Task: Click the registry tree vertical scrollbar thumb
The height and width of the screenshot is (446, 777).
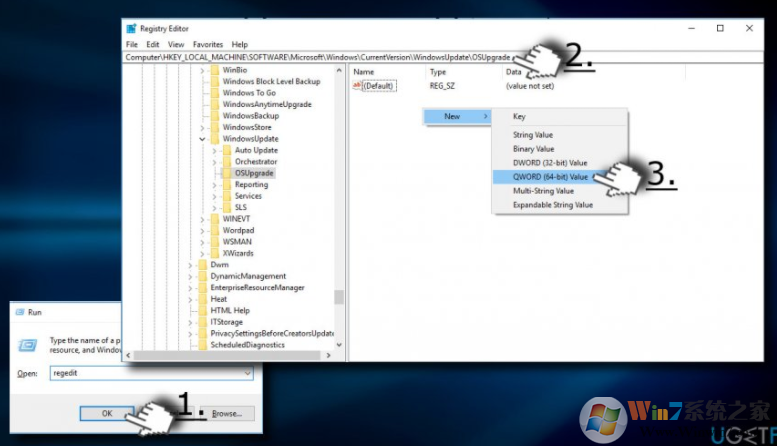Action: (339, 297)
